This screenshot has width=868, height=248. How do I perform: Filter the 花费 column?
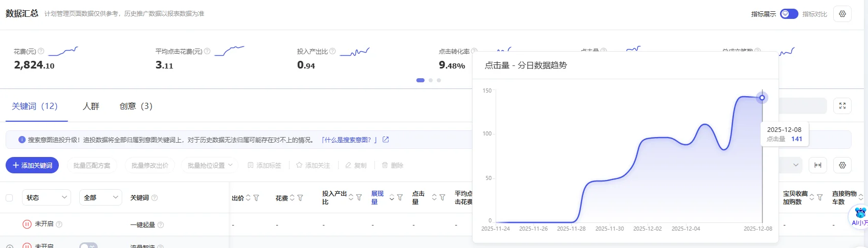(300, 198)
